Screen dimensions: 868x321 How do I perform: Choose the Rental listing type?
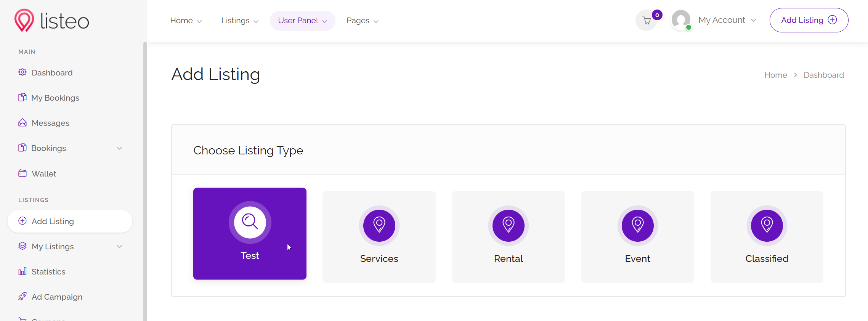508,237
